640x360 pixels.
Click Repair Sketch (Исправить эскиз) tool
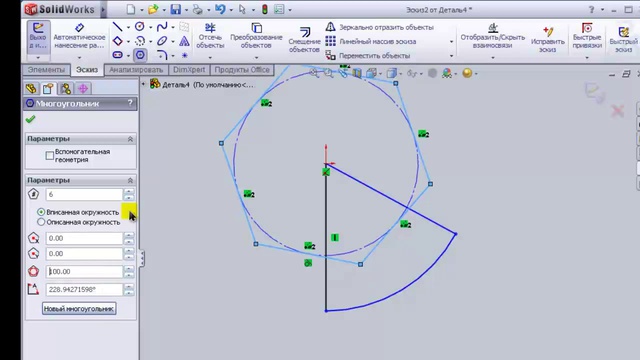(548, 39)
